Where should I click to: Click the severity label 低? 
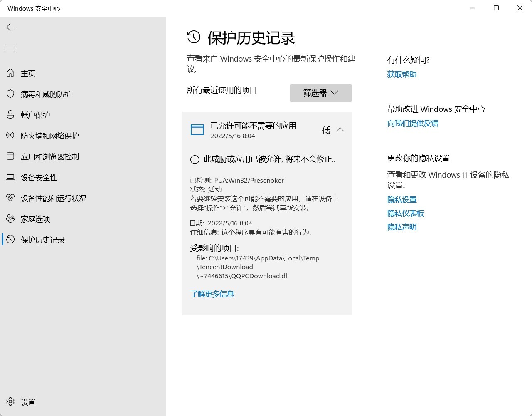pyautogui.click(x=326, y=130)
